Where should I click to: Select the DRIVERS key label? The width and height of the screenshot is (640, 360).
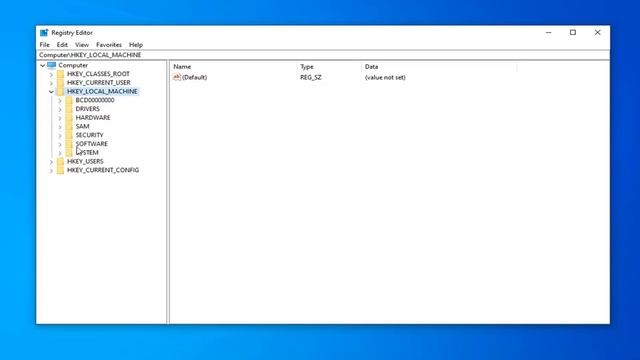tap(87, 109)
